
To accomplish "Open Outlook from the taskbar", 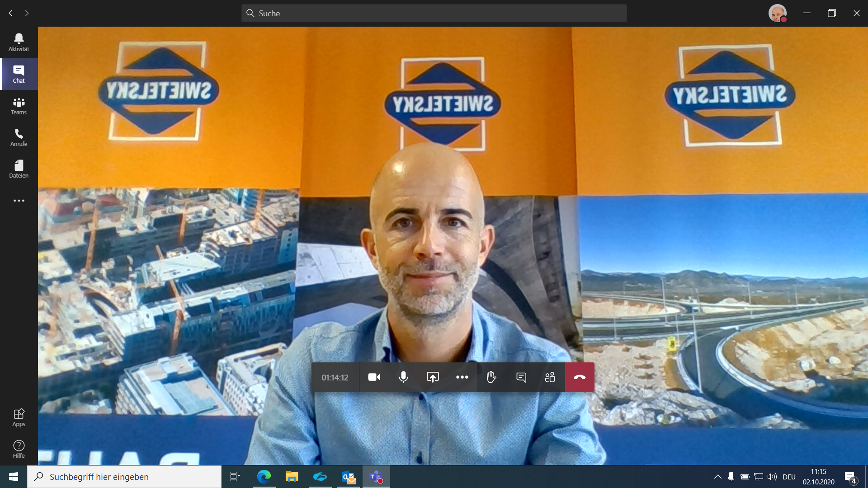I will (x=348, y=477).
